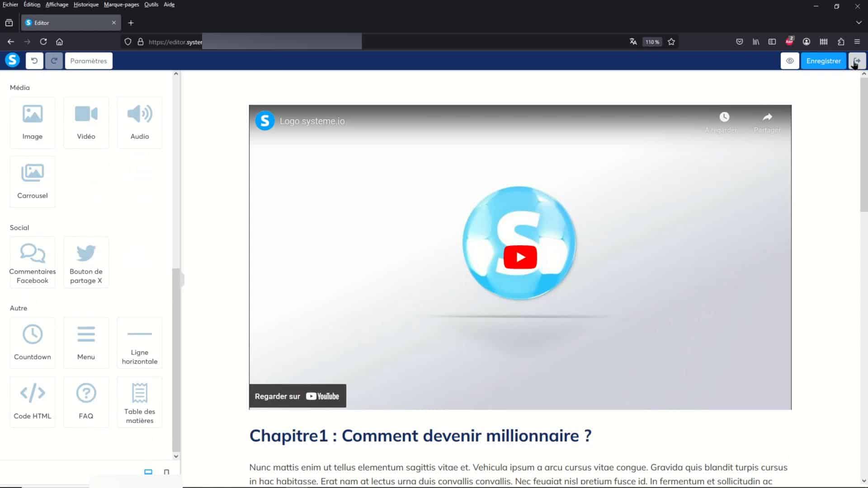Open a new browser tab
The height and width of the screenshot is (488, 868).
pos(131,23)
